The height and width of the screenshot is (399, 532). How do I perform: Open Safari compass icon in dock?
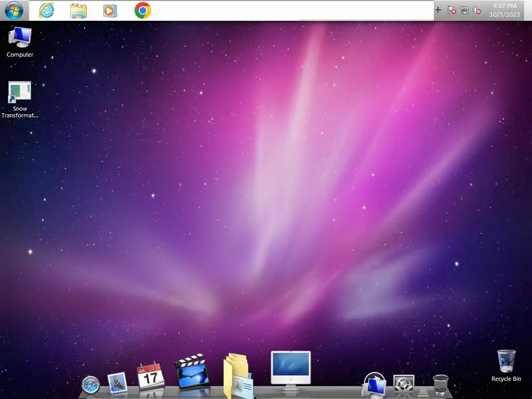(x=90, y=385)
